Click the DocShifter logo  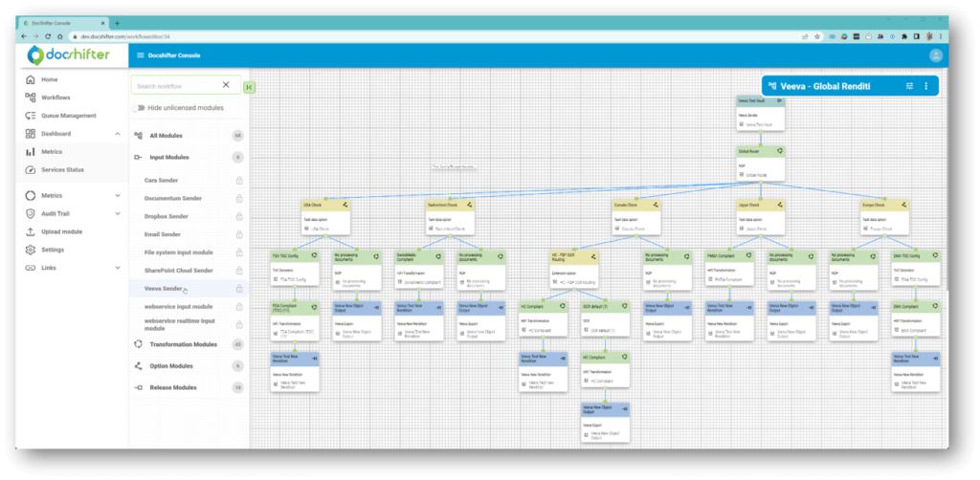(x=69, y=55)
